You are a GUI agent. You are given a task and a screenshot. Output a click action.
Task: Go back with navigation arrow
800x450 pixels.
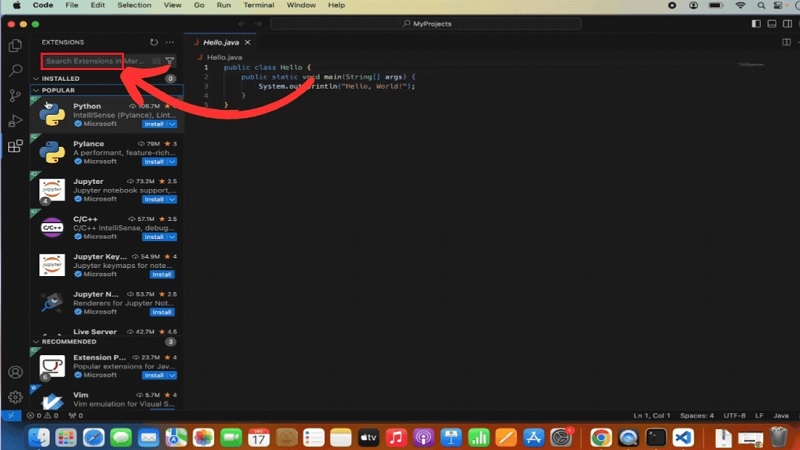click(x=242, y=24)
